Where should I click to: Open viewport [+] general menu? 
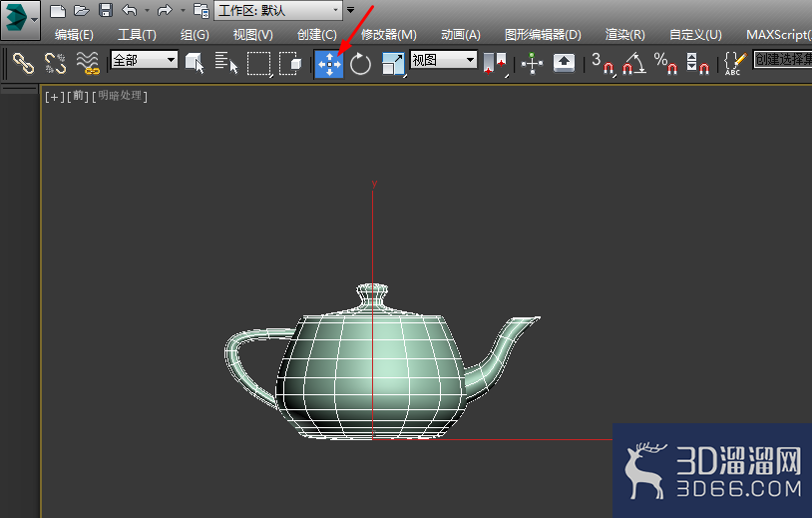click(x=55, y=97)
